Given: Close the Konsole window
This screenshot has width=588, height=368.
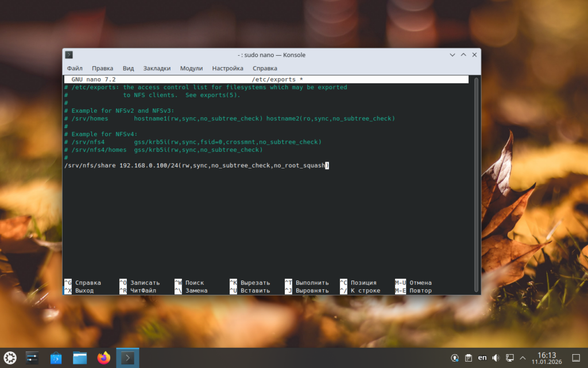Looking at the screenshot, I should pos(474,55).
